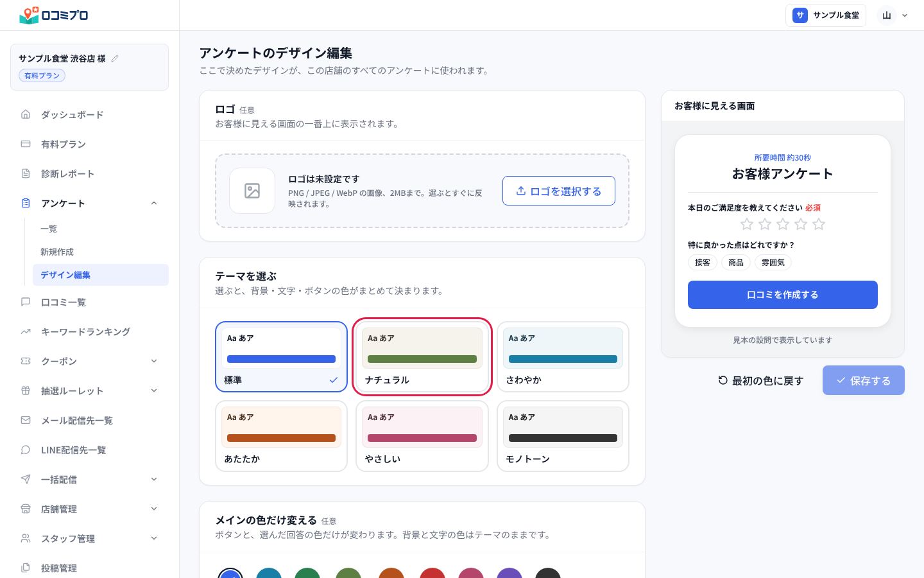Toggle the 雰囲気 answer chip

coord(773,262)
